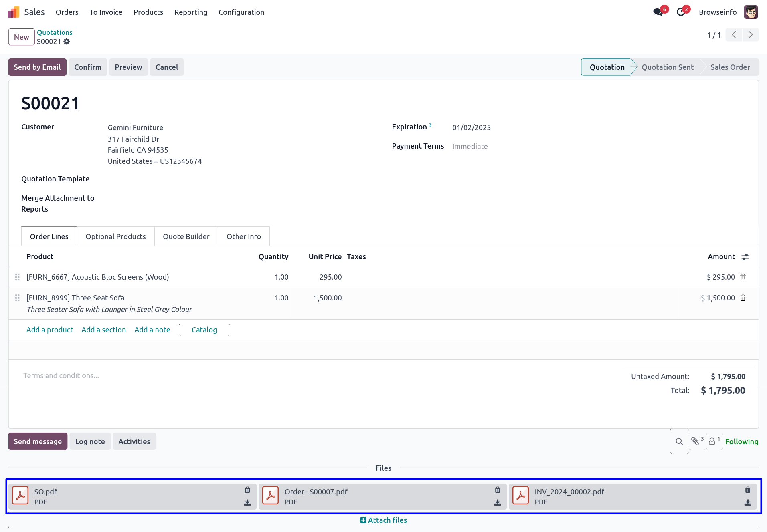The width and height of the screenshot is (767, 532).
Task: Open the Reporting menu
Action: (x=191, y=12)
